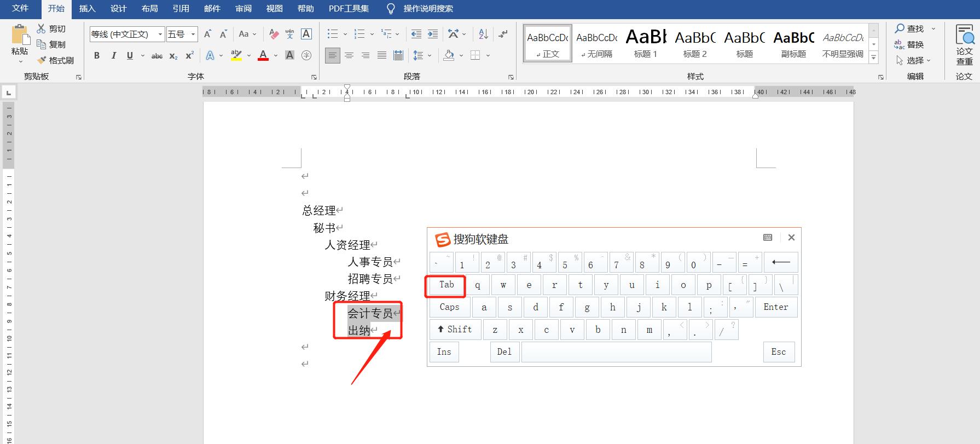Select the 标题 1 style thumbnail
Image resolution: width=980 pixels, height=444 pixels.
(646, 43)
